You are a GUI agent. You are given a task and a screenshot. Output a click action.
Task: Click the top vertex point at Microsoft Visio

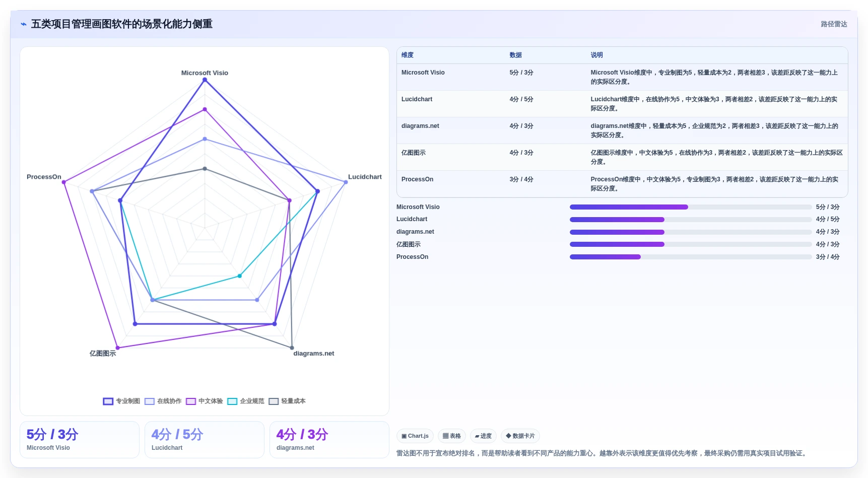point(205,80)
